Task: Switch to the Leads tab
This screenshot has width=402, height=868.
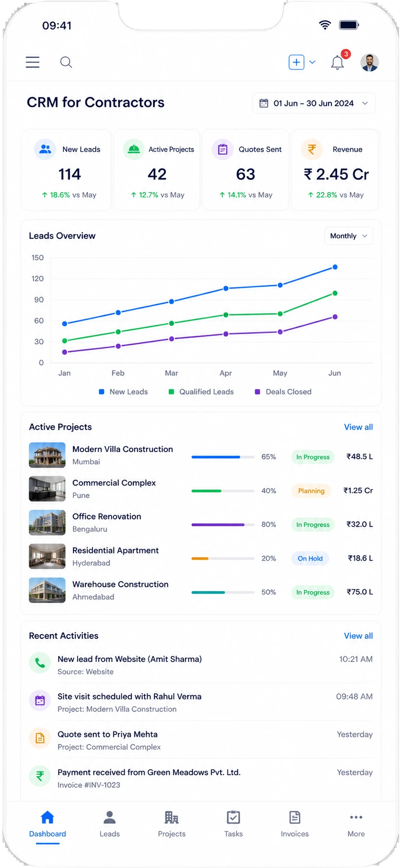Action: click(x=109, y=825)
